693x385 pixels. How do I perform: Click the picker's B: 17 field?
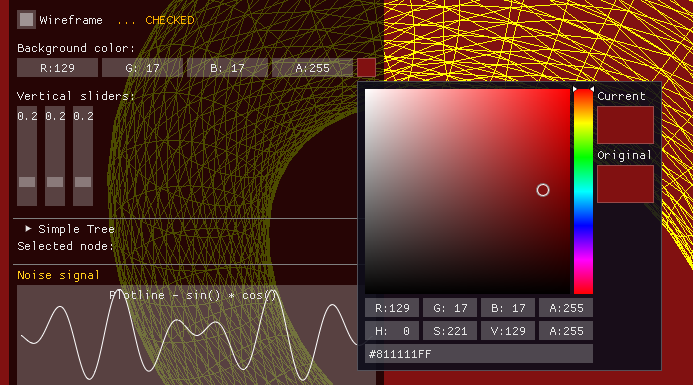508,308
